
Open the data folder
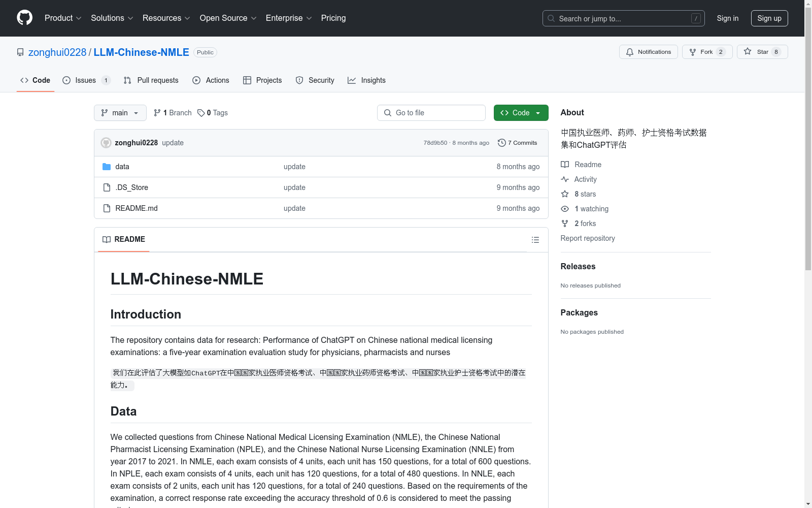pyautogui.click(x=122, y=167)
